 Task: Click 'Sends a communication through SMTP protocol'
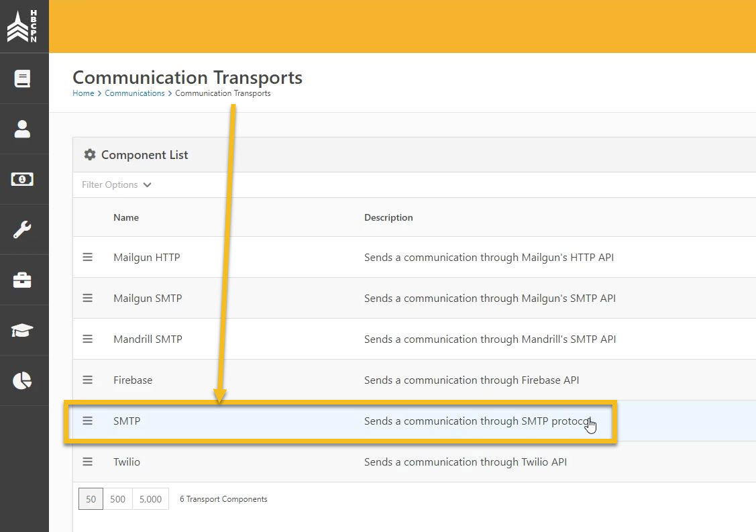click(x=478, y=421)
